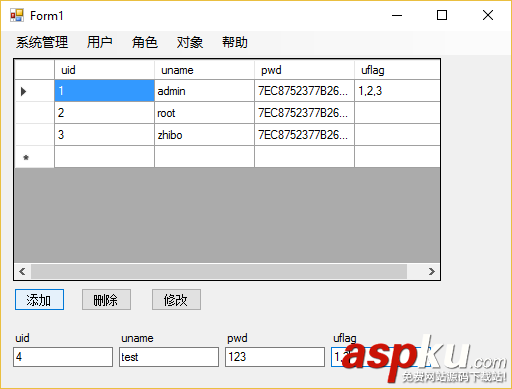Viewport: 512px width, 389px height.
Task: Open the 角色 menu
Action: pos(144,43)
